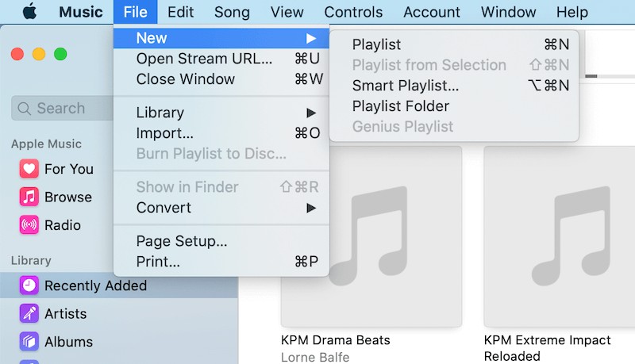Create a new Playlist
The width and height of the screenshot is (635, 364).
coord(454,44)
